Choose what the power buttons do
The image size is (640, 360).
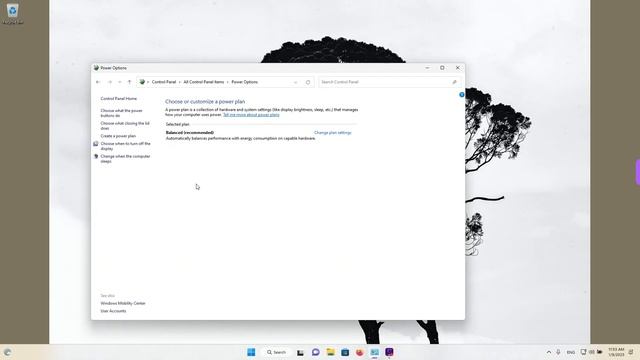click(121, 113)
